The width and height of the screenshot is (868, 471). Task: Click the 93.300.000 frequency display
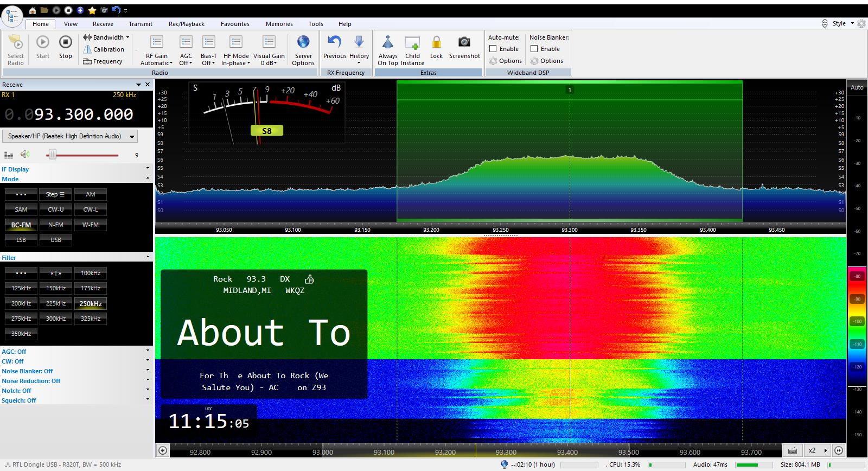[84, 114]
